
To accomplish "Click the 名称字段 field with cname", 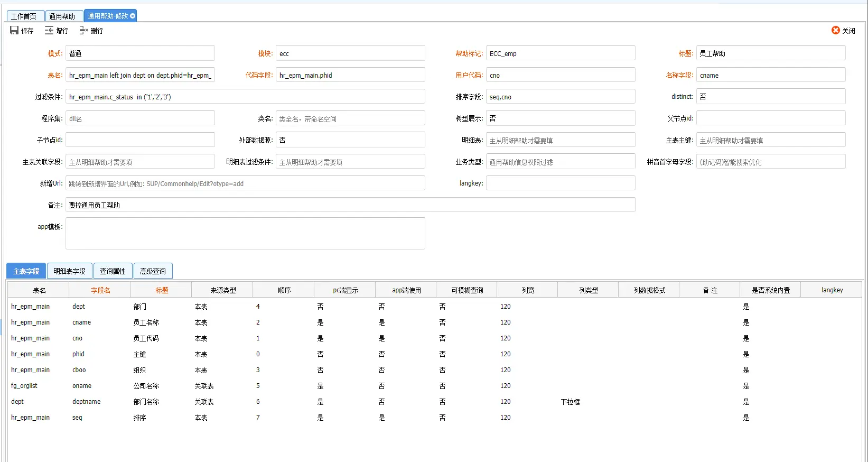I will (x=771, y=75).
